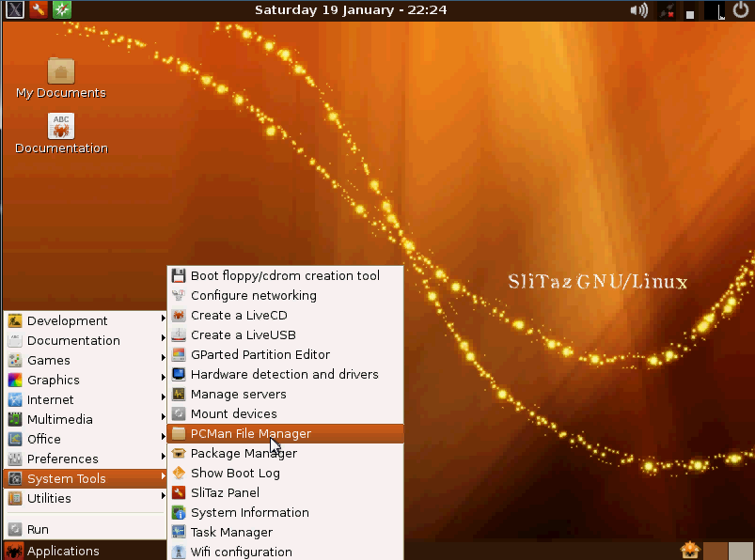Image resolution: width=755 pixels, height=560 pixels.
Task: Click the Wifi configuration antenna icon
Action: point(179,552)
